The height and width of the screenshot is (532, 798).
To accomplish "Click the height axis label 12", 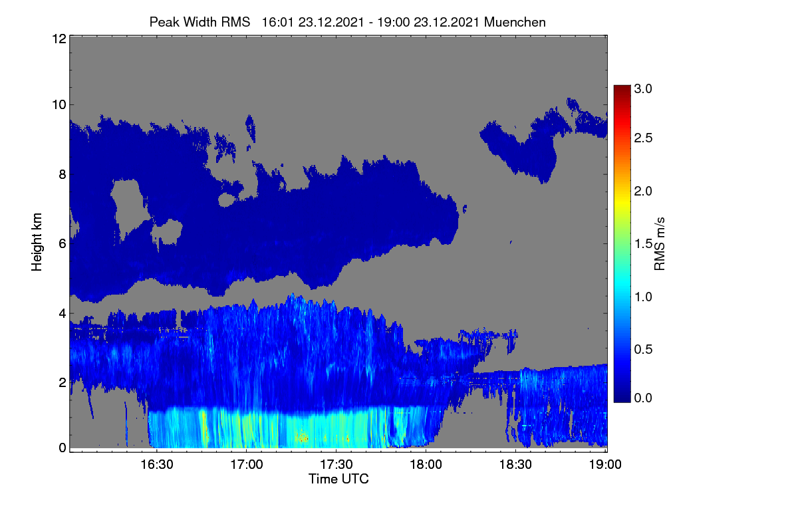I will point(59,39).
